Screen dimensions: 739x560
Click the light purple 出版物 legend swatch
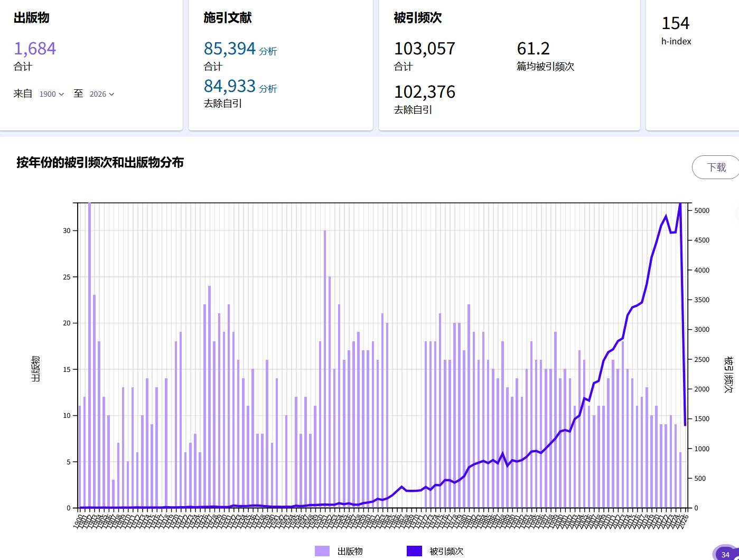(x=322, y=551)
